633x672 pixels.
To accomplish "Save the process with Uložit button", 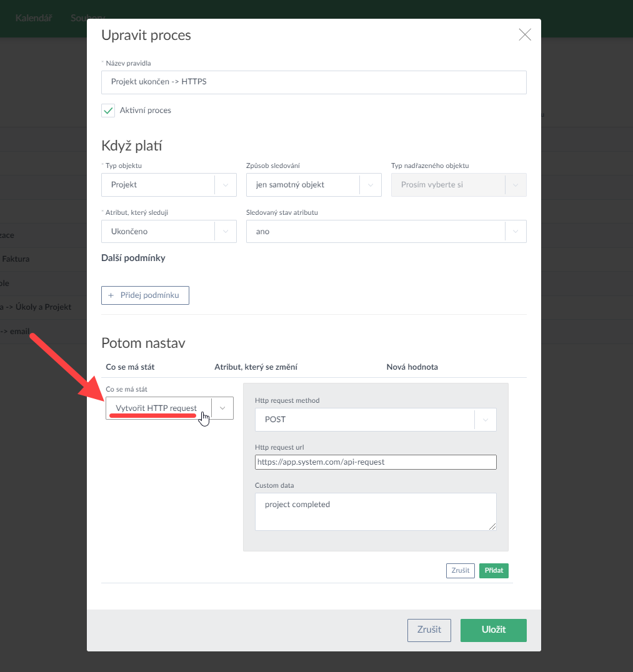I will pos(493,630).
